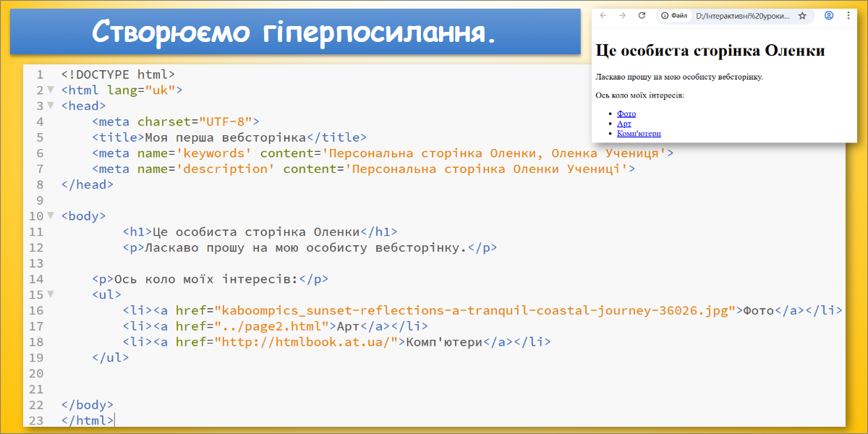Click the browser back arrow
Screen dimensions: 868x434
click(603, 15)
